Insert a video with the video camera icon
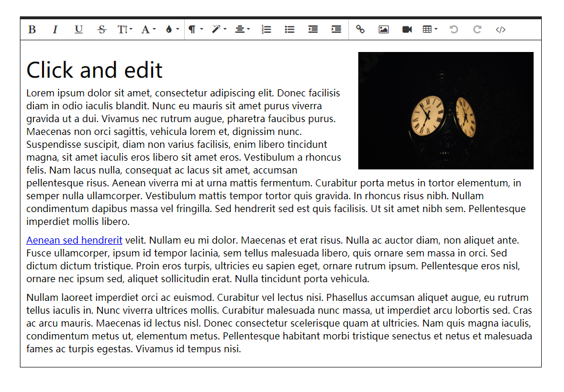 point(407,29)
